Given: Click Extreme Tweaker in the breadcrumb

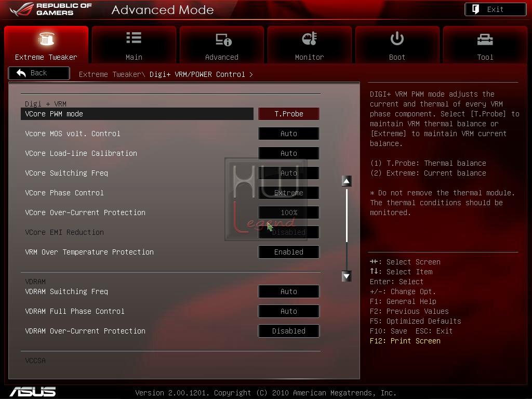Looking at the screenshot, I should (112, 74).
